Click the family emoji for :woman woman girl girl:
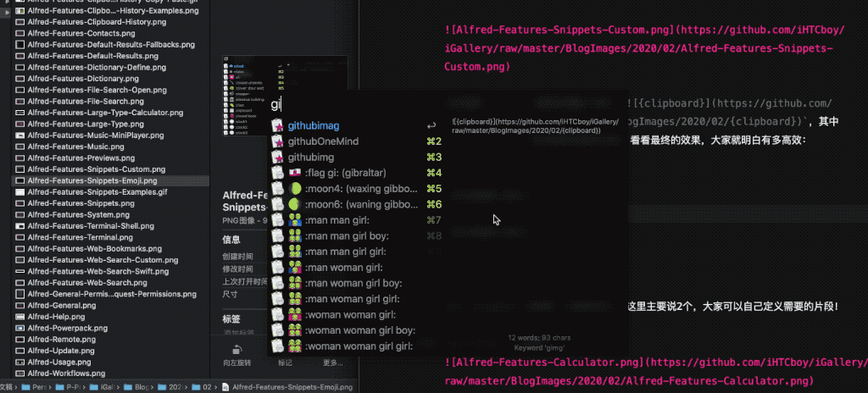 point(295,346)
